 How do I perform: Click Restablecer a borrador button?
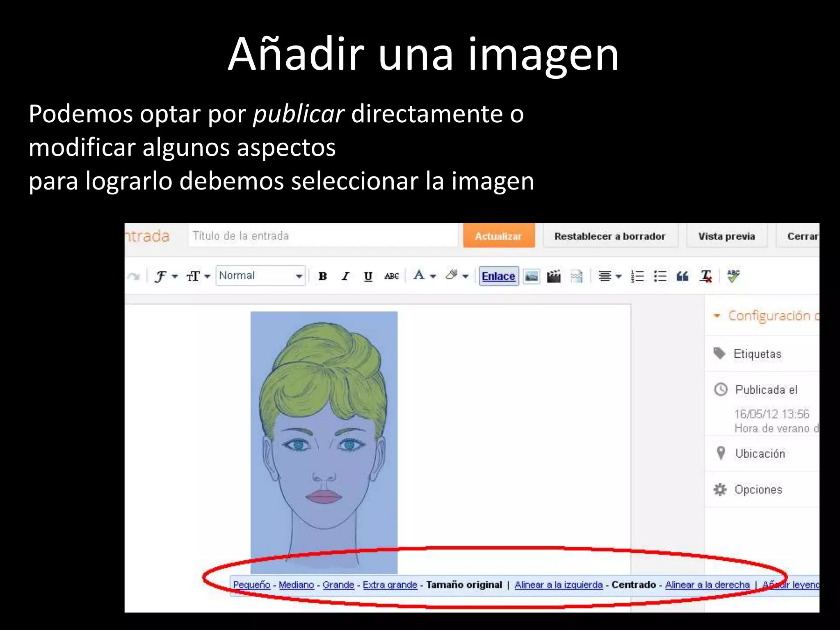tap(610, 236)
